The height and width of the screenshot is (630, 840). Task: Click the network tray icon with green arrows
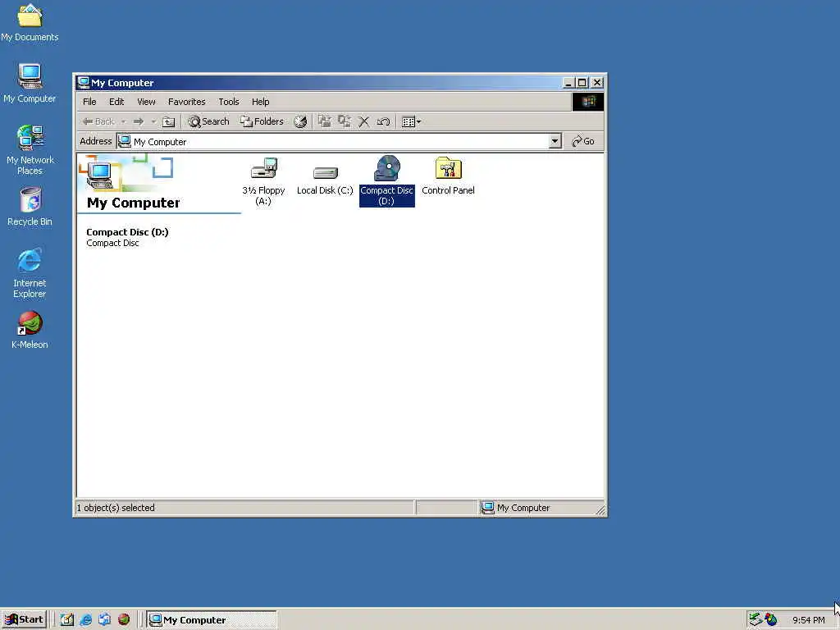point(756,619)
